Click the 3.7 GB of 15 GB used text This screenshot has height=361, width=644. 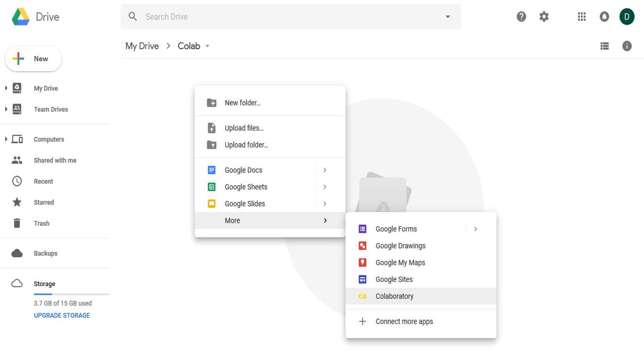(63, 303)
